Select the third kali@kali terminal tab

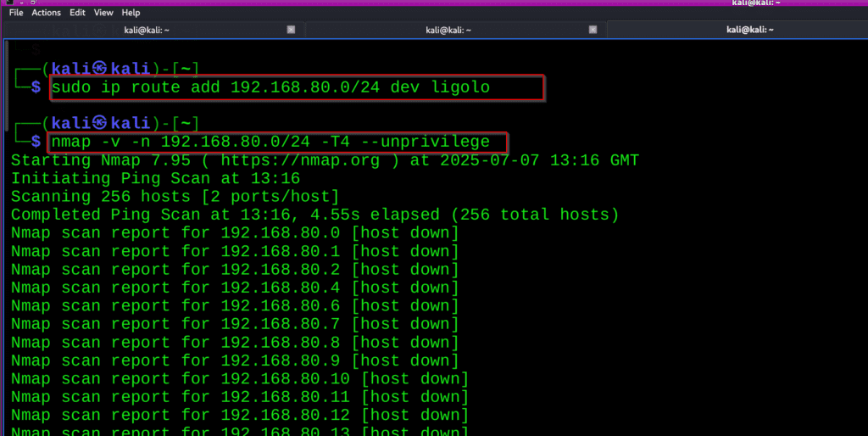pyautogui.click(x=750, y=30)
